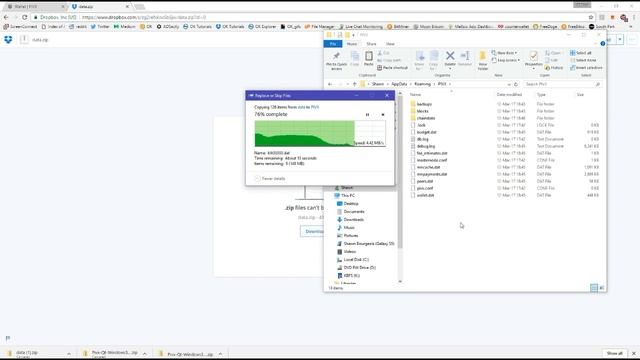Select the debug.log file
The width and height of the screenshot is (640, 360).
coord(426,146)
